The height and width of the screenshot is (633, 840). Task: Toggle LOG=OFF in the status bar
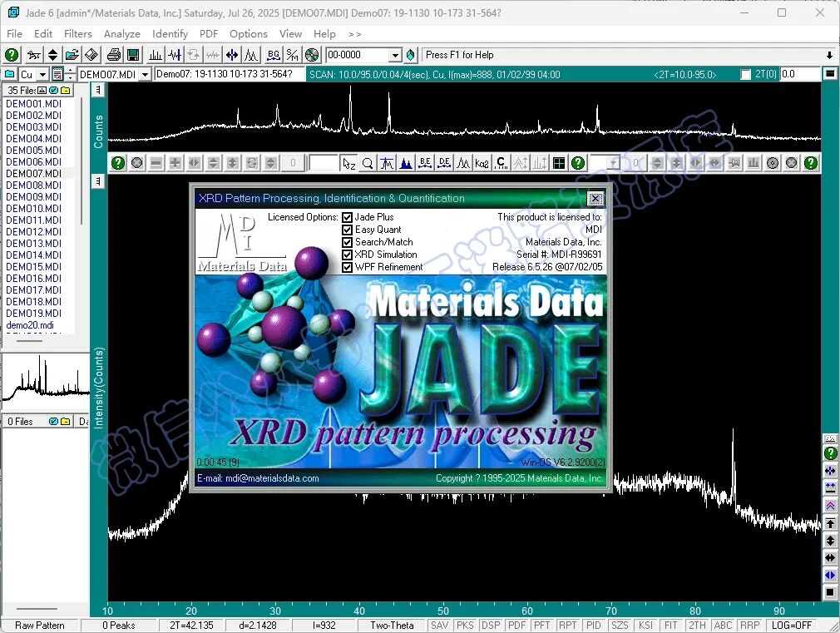click(792, 625)
